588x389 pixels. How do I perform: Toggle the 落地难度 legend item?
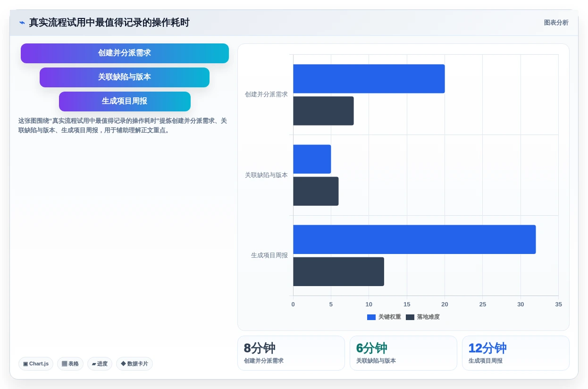pos(423,317)
